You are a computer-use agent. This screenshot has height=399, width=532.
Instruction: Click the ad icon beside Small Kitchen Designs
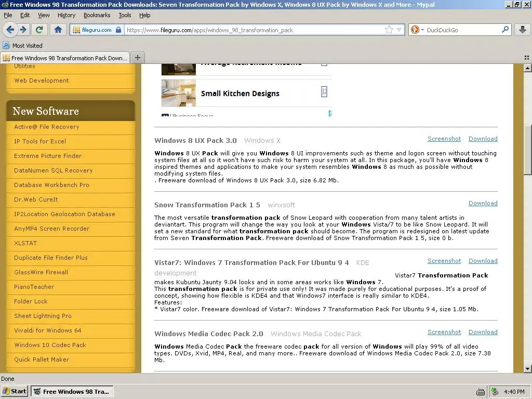pos(324,91)
